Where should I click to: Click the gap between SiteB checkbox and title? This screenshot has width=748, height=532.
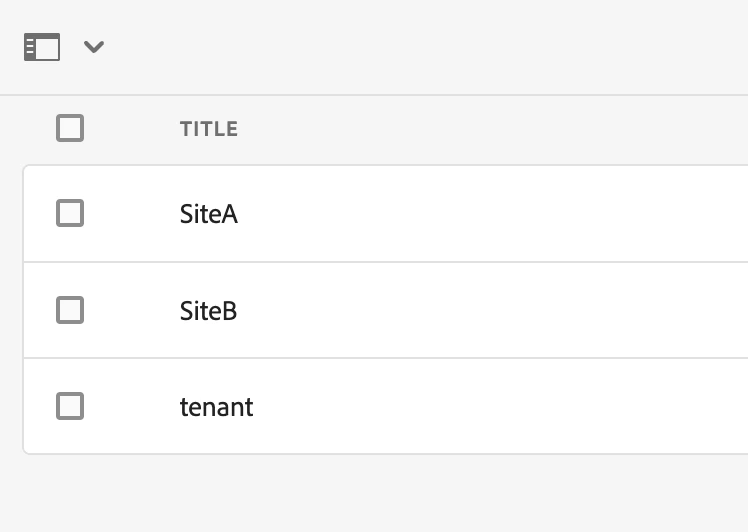pos(130,311)
